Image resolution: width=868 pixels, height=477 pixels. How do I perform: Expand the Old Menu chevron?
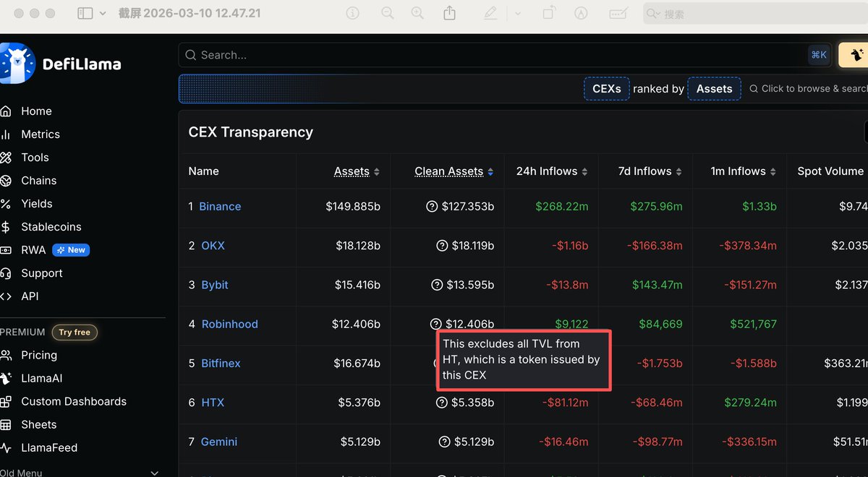click(154, 473)
